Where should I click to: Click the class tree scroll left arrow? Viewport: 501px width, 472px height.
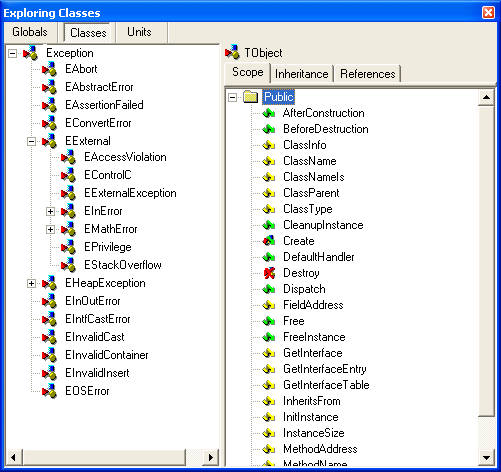(x=14, y=457)
